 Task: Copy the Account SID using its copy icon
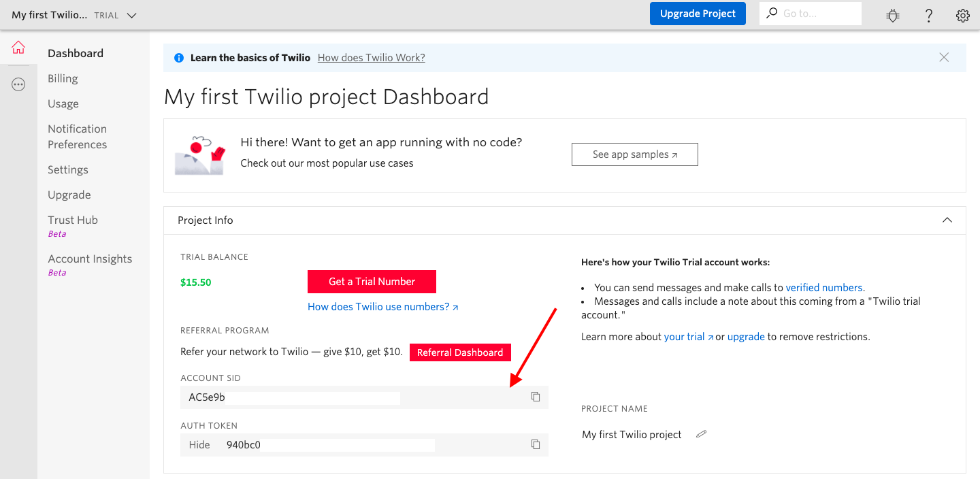[x=535, y=397]
